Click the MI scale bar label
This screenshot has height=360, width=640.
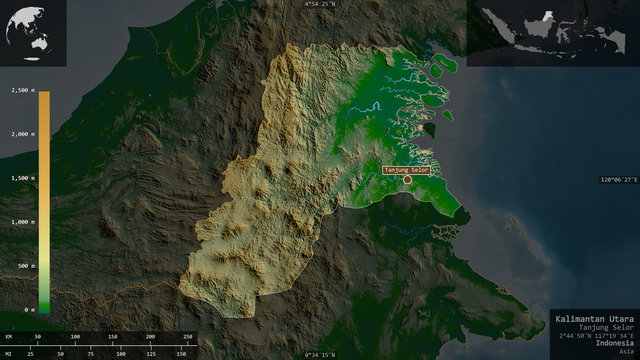(x=9, y=354)
